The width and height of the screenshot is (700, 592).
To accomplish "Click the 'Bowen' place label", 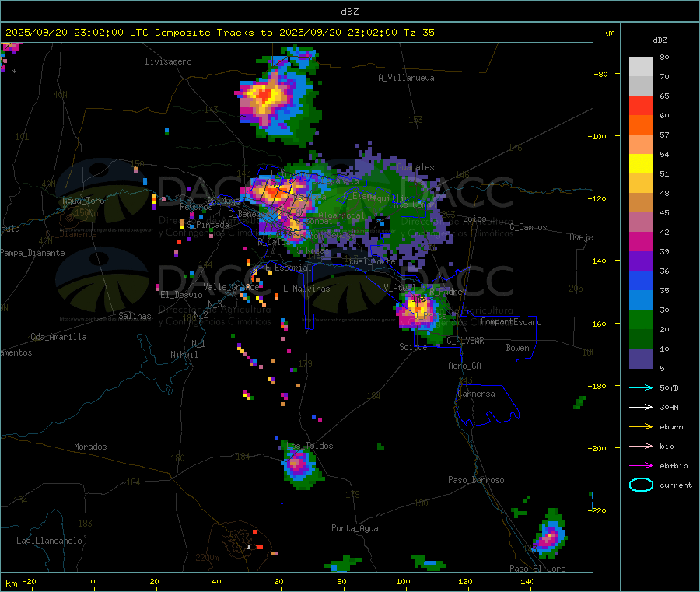I will [517, 348].
